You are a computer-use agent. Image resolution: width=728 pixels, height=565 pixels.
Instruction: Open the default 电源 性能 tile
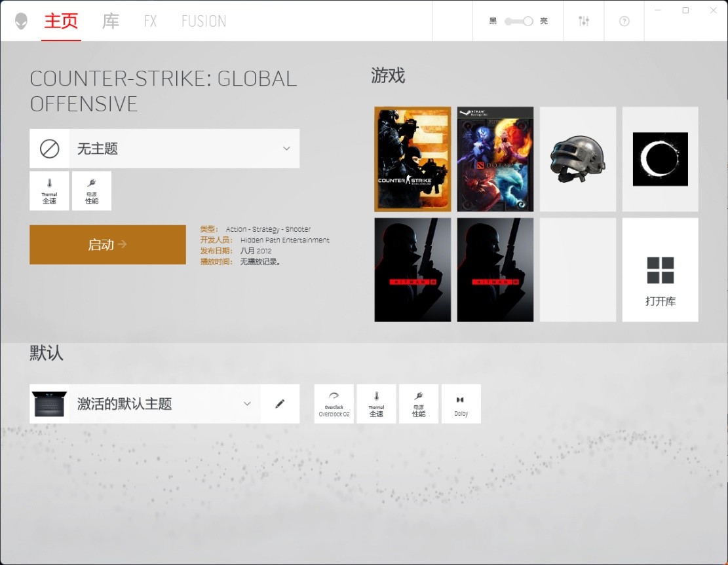(x=418, y=403)
